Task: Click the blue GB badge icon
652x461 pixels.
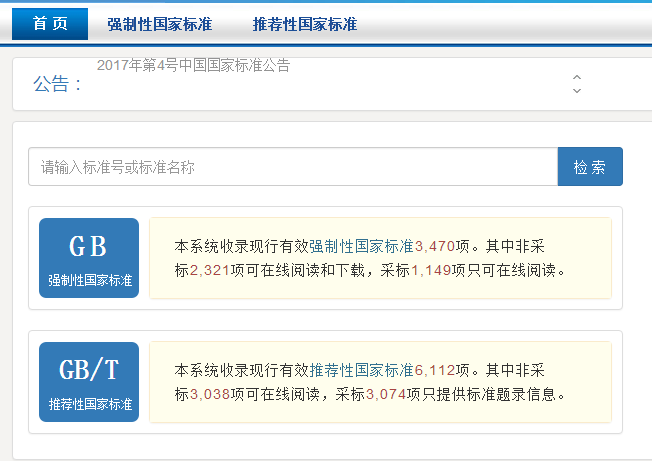Action: click(x=89, y=258)
